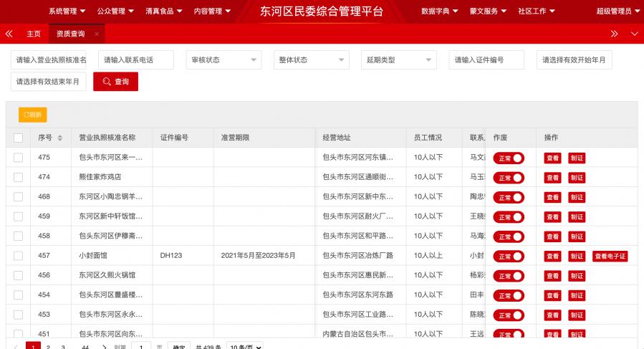The width and height of the screenshot is (644, 349).
Task: Click the double left chevron scroll-tabs icon
Action: coord(9,34)
